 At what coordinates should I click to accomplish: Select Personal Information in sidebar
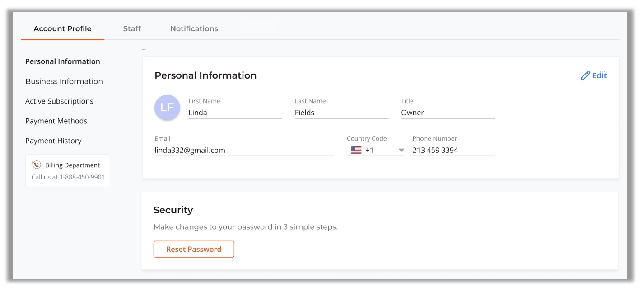click(x=63, y=61)
